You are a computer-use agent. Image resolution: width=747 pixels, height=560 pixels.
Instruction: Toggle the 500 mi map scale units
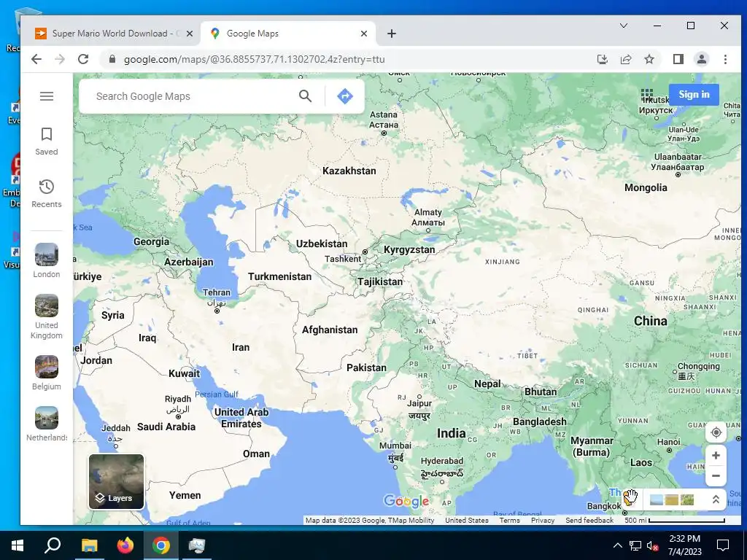tap(674, 520)
